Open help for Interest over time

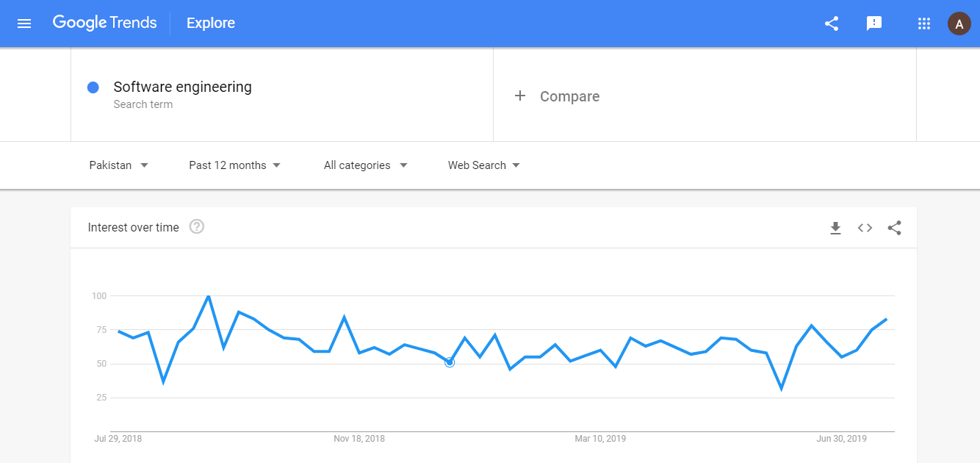[x=197, y=226]
